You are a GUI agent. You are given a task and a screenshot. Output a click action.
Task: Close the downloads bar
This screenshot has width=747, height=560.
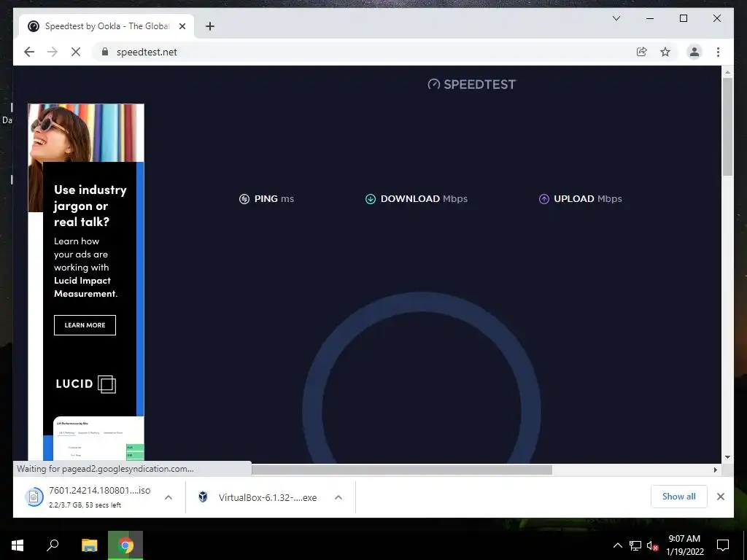coord(720,497)
